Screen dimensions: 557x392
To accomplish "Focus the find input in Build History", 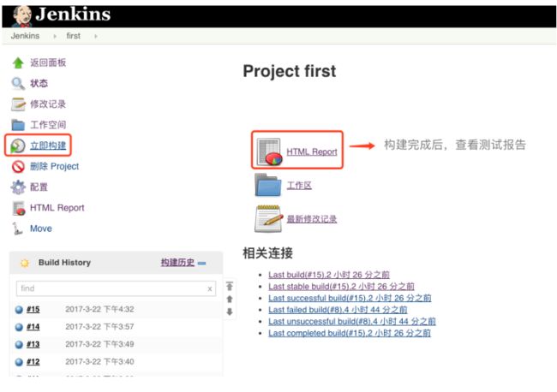I will [x=116, y=288].
